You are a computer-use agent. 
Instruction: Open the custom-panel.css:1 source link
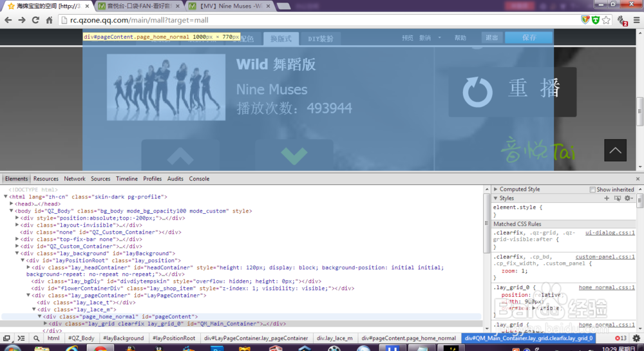point(605,256)
